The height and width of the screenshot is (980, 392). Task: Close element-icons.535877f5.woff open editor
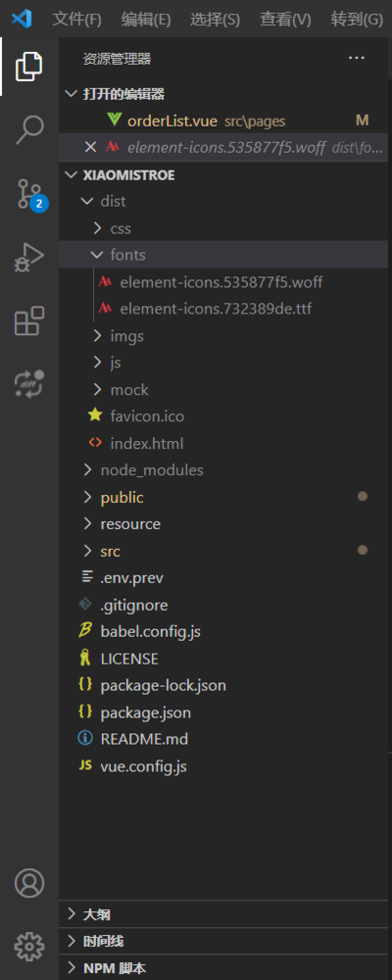coord(91,148)
